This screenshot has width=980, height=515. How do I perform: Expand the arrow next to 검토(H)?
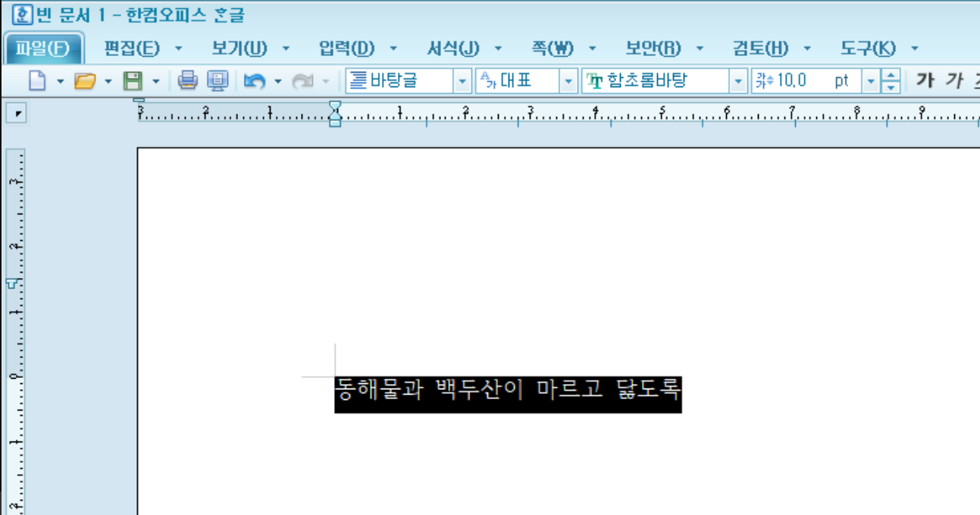click(807, 49)
